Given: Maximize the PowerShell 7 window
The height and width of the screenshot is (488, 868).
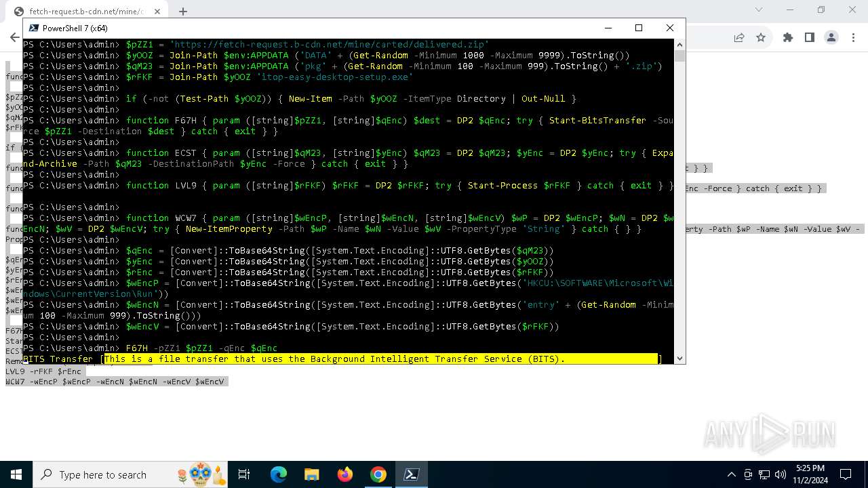Looking at the screenshot, I should pyautogui.click(x=639, y=28).
